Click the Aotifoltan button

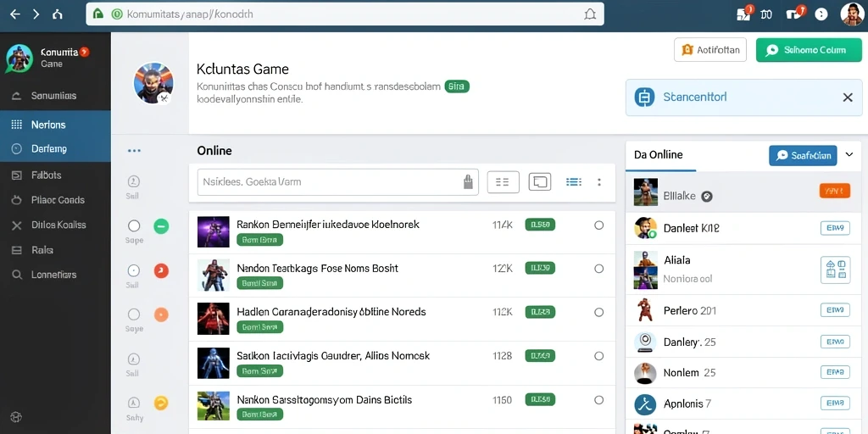[x=710, y=50]
